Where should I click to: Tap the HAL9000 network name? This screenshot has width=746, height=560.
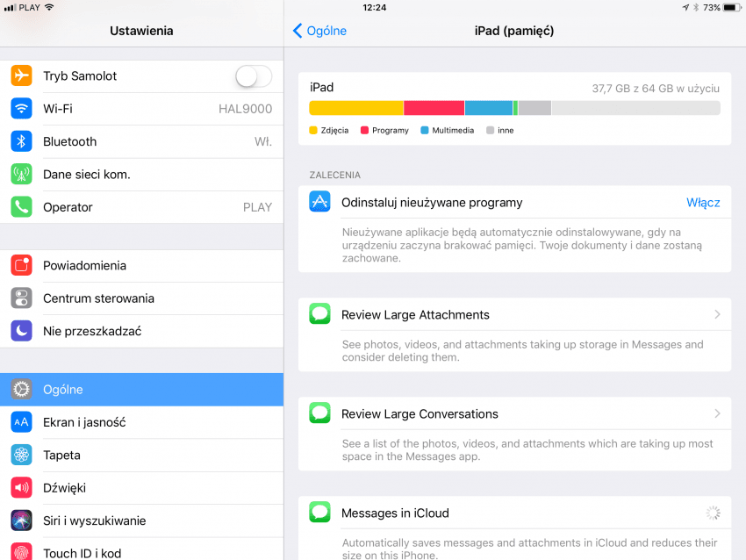coord(245,109)
